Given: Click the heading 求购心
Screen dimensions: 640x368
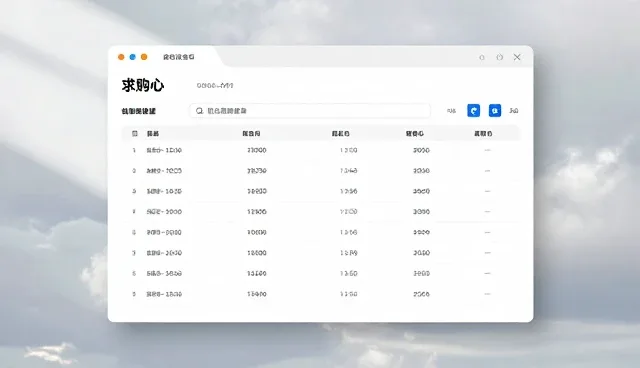Looking at the screenshot, I should point(143,85).
